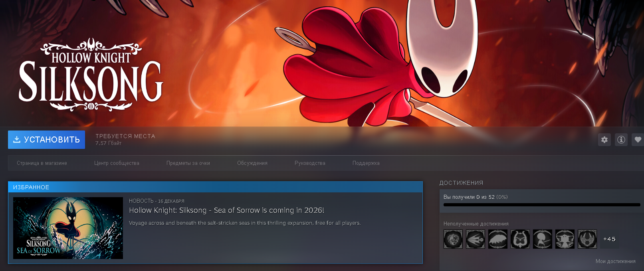The image size is (644, 271).
Task: Click 'Вы получили 0 из 52' text
Action: [469, 197]
